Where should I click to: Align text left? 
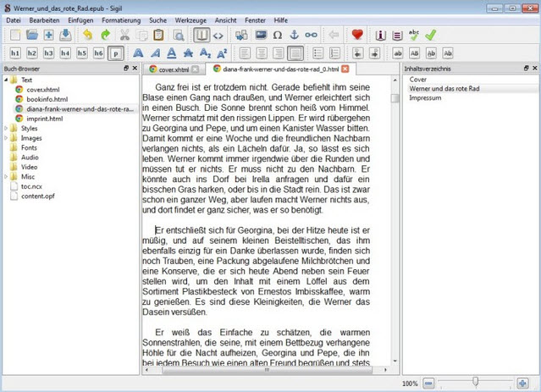click(245, 53)
